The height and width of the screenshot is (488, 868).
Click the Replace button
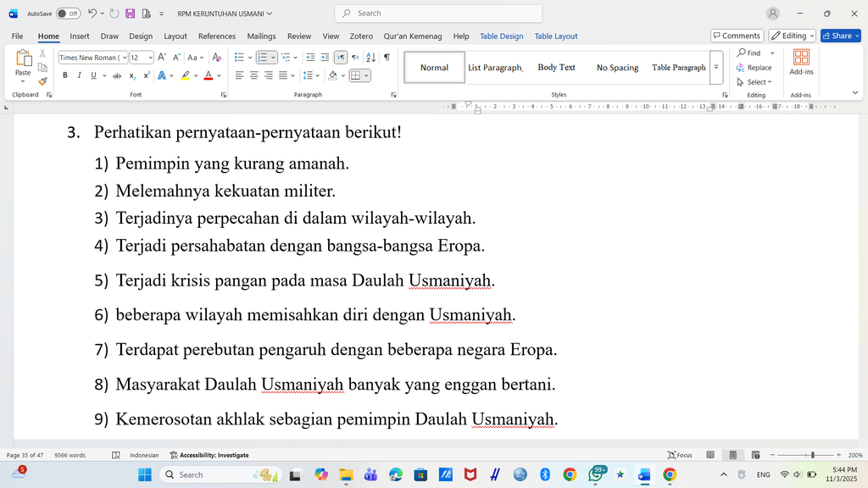[754, 68]
